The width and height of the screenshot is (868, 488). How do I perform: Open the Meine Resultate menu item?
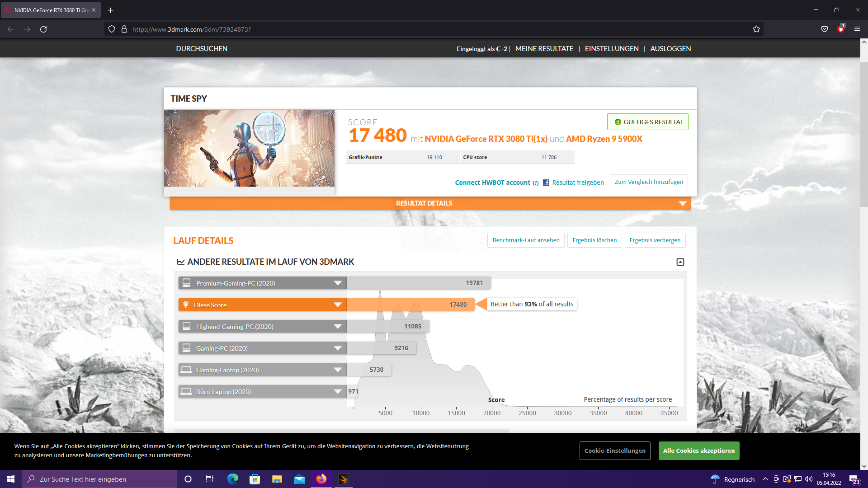click(x=544, y=49)
